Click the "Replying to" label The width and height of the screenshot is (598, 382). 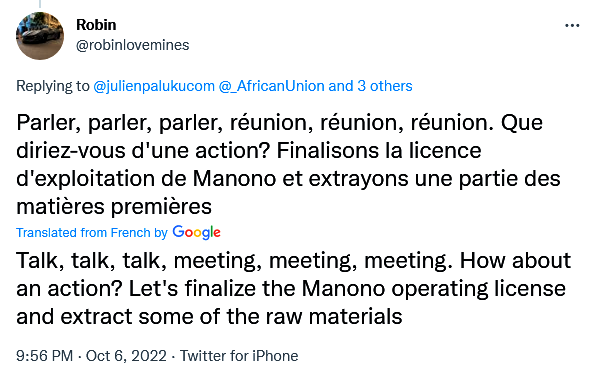[x=53, y=86]
